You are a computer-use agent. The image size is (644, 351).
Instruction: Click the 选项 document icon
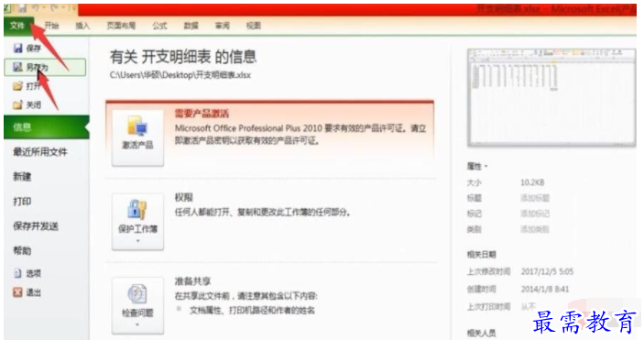17,273
